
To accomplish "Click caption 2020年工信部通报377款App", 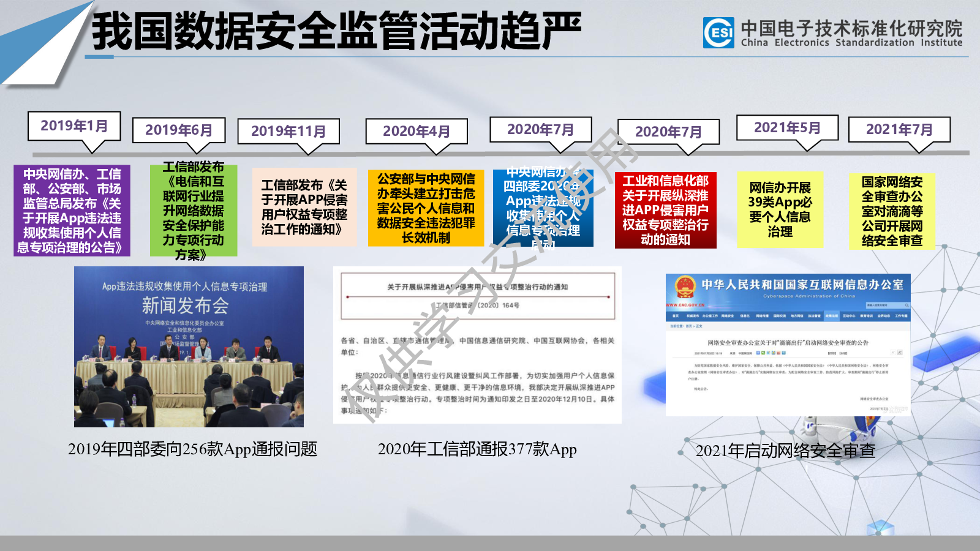I will [477, 449].
